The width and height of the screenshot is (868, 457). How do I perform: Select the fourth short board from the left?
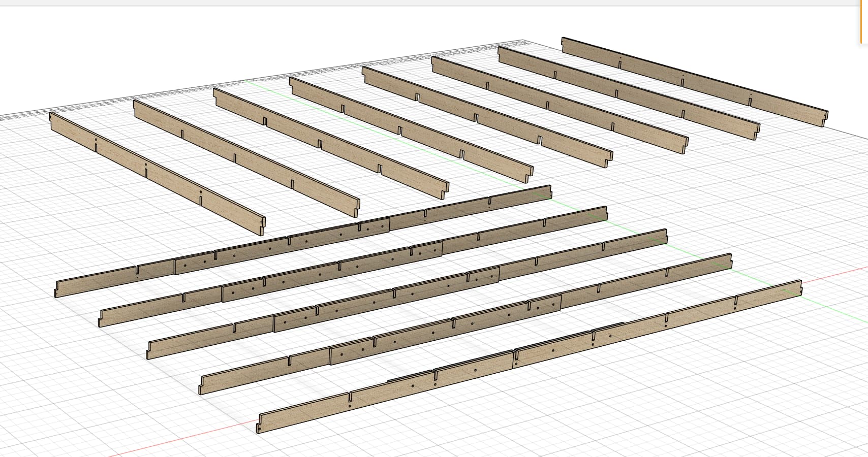(411, 129)
